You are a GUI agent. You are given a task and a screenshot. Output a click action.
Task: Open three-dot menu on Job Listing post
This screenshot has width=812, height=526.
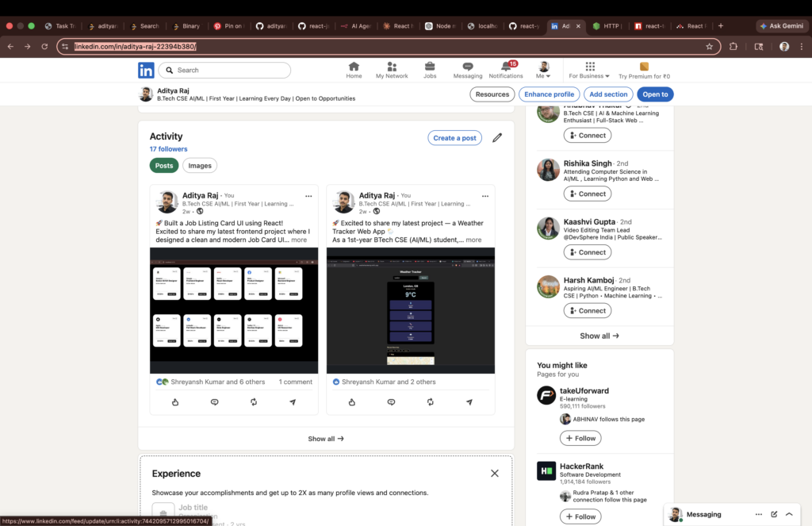click(308, 196)
